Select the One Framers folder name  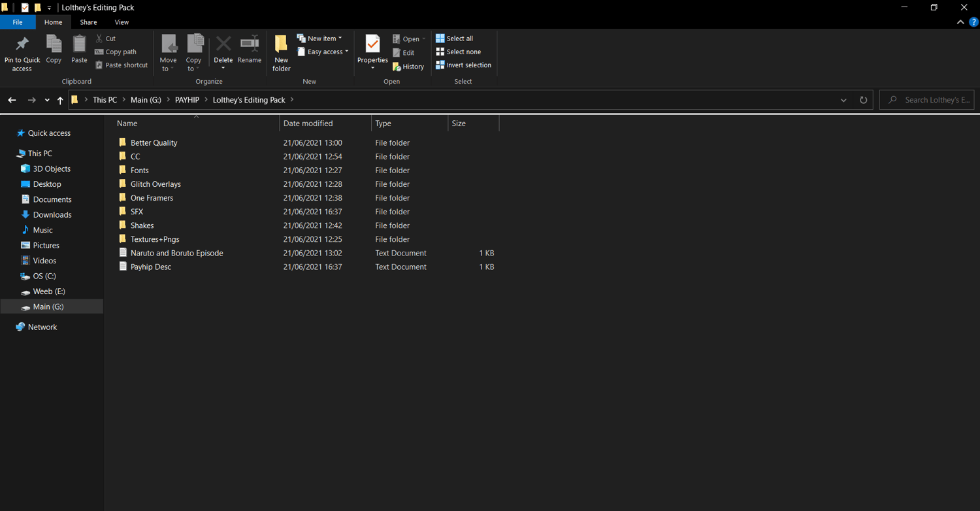152,198
